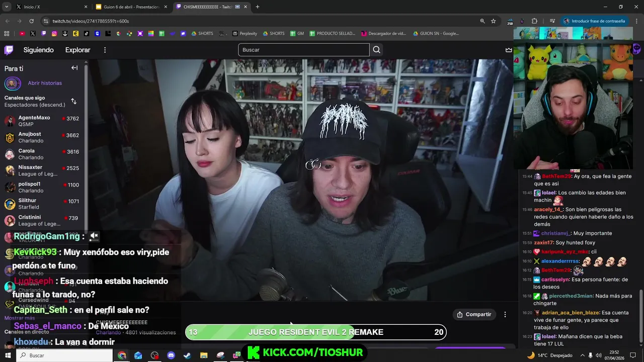Click the Windows taskbar Buscar field

pyautogui.click(x=64, y=355)
